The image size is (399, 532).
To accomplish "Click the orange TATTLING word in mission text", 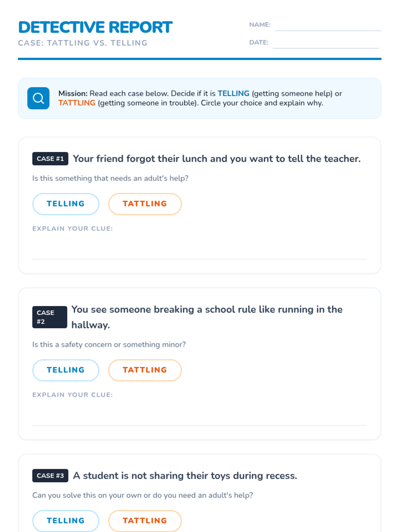I will (77, 103).
